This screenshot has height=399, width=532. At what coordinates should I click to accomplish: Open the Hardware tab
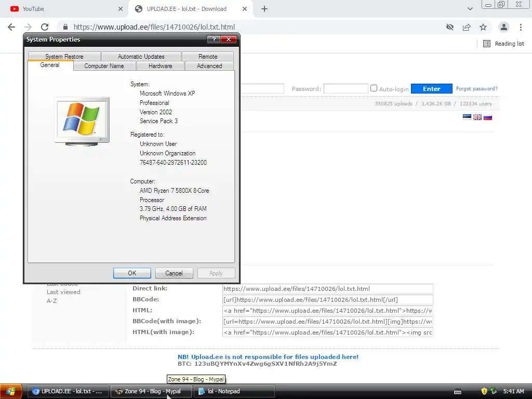tap(160, 66)
